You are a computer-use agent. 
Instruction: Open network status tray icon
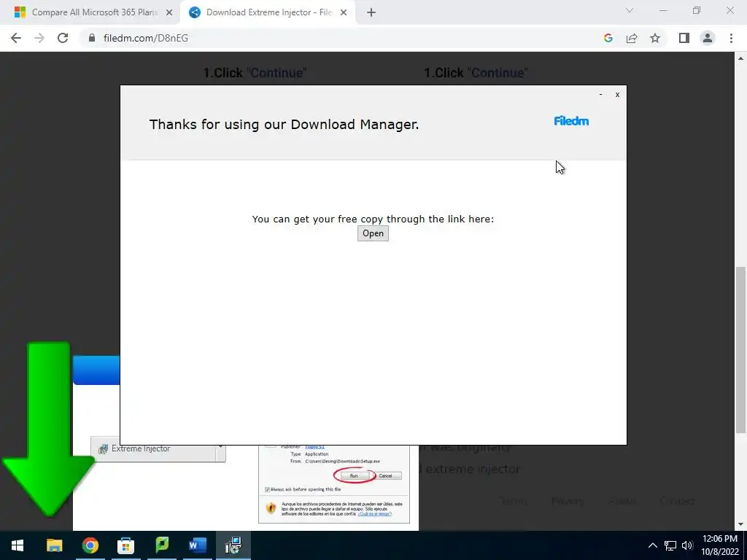pyautogui.click(x=670, y=545)
